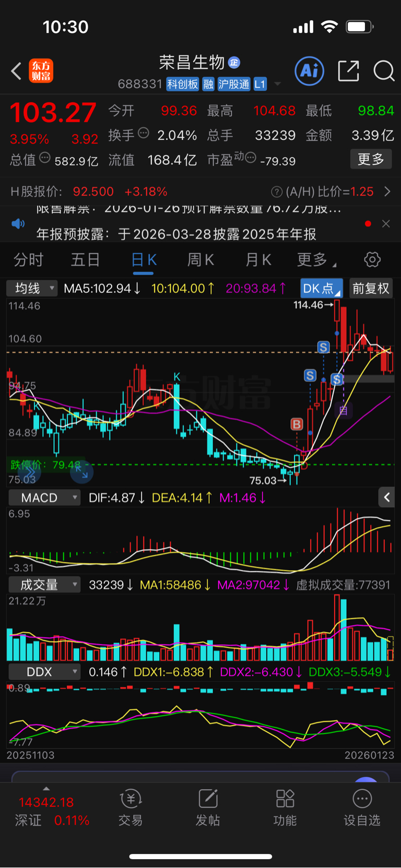Tap the topmost S sell signal marker

click(324, 347)
